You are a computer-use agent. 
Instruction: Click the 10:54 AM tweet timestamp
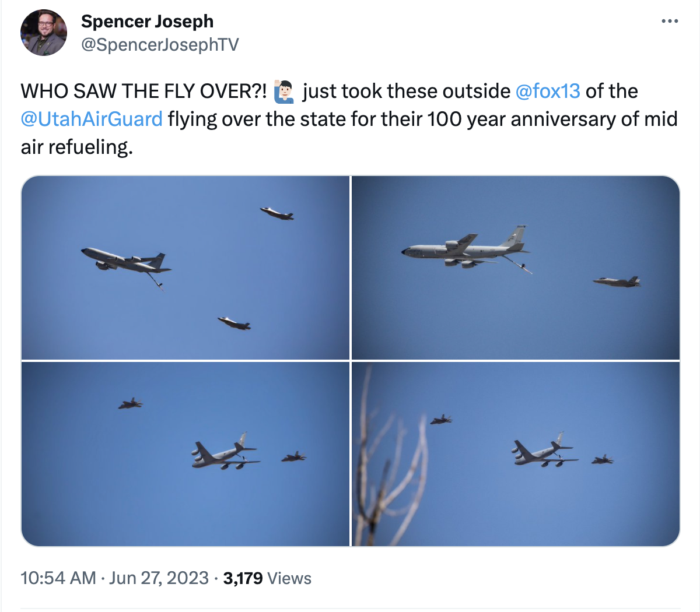click(58, 578)
